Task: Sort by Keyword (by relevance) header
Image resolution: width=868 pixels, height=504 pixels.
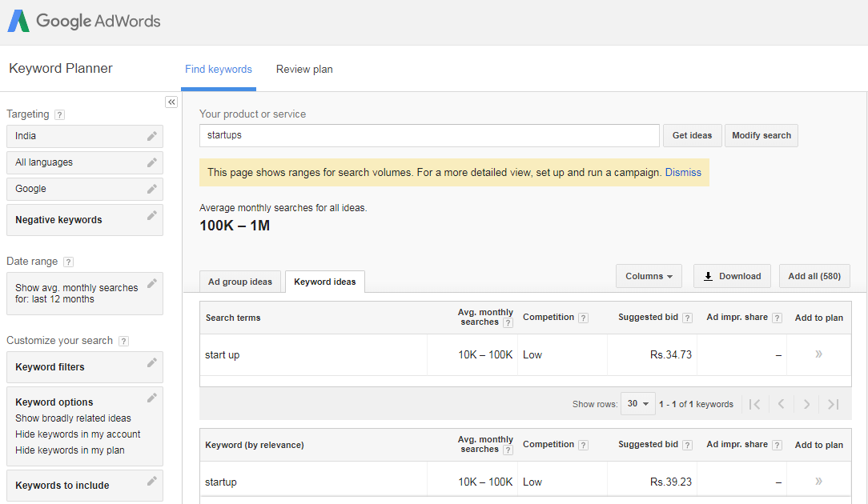Action: point(255,445)
